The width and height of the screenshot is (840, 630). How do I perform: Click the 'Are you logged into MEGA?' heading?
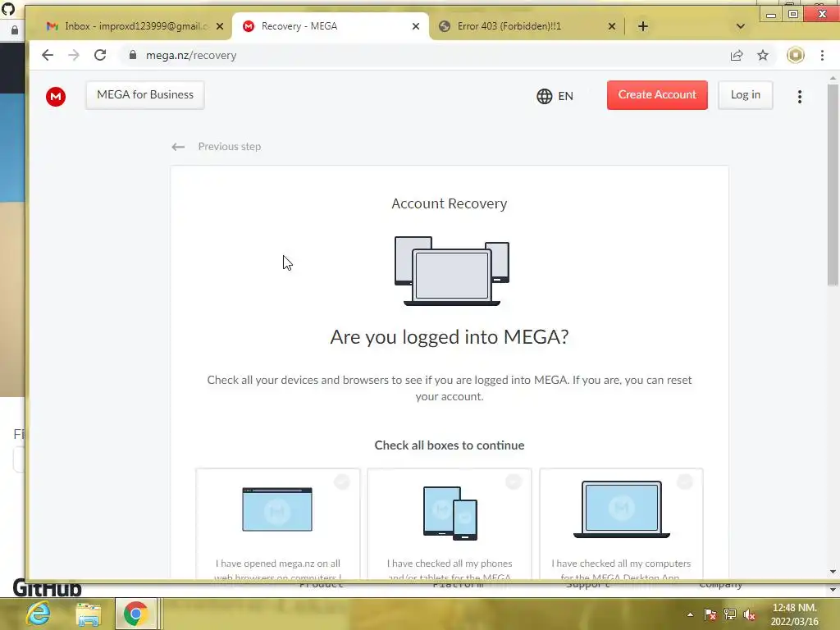(x=449, y=337)
